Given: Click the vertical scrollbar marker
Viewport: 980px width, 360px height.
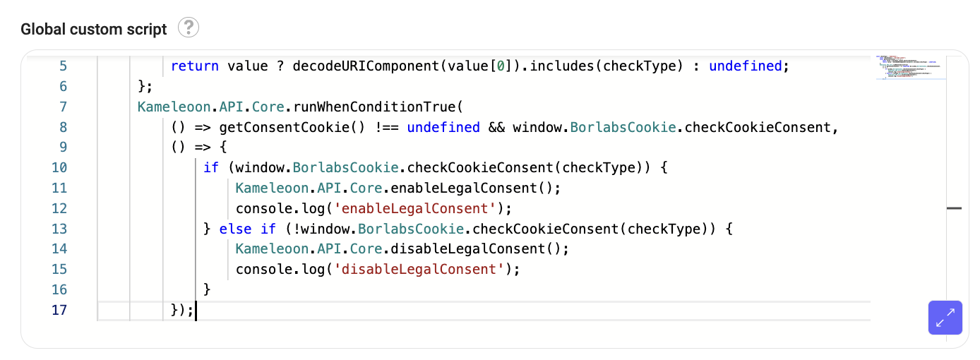Looking at the screenshot, I should pyautogui.click(x=954, y=208).
